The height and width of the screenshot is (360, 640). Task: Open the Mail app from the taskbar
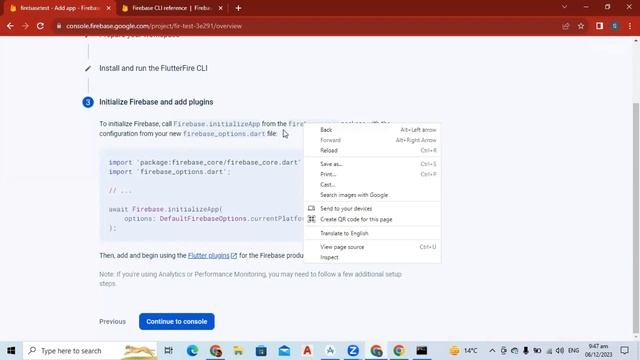(x=284, y=350)
